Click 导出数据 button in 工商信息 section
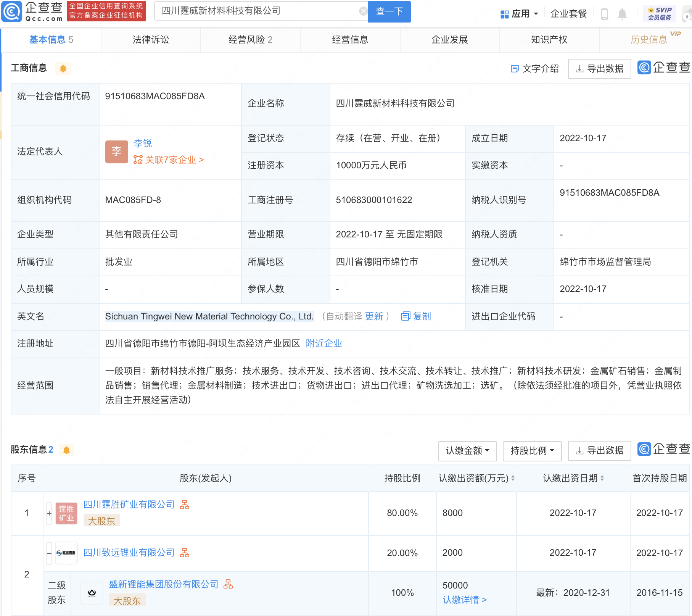The height and width of the screenshot is (616, 692). tap(599, 69)
